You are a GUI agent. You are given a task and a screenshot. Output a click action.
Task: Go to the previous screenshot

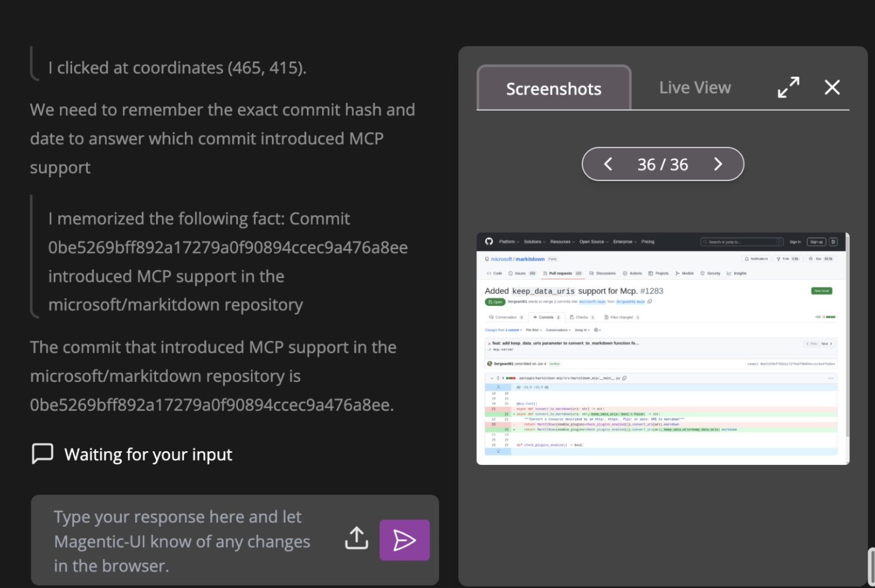click(608, 165)
